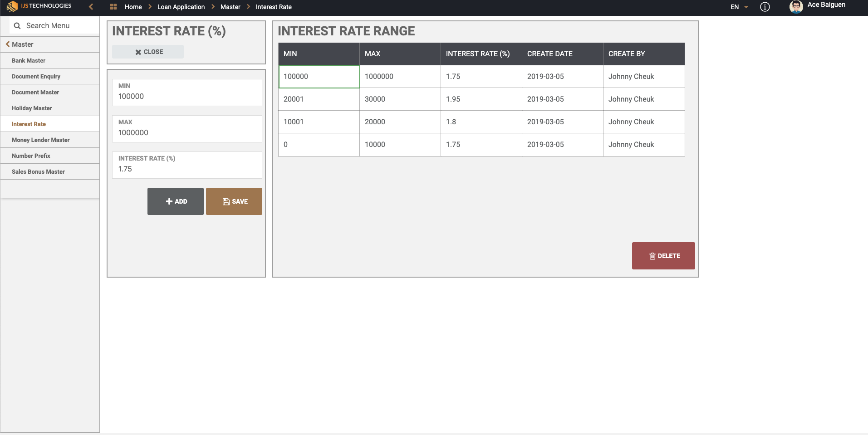Open the info circle icon
Viewport: 868px width, 435px height.
click(765, 7)
